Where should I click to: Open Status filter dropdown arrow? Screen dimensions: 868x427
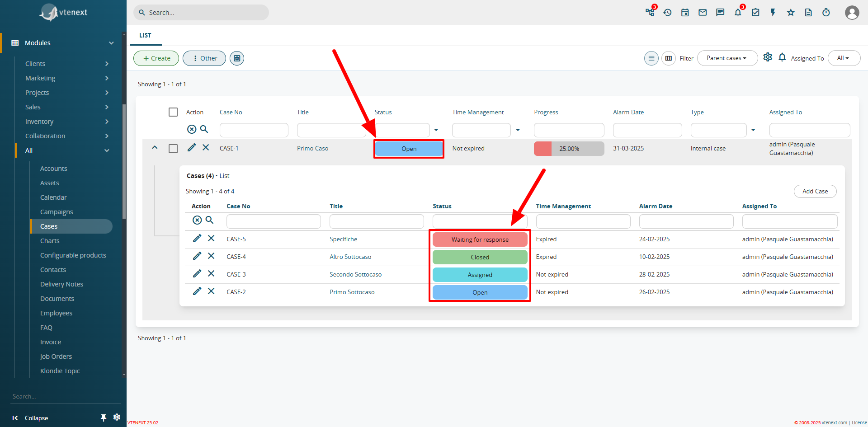point(436,130)
